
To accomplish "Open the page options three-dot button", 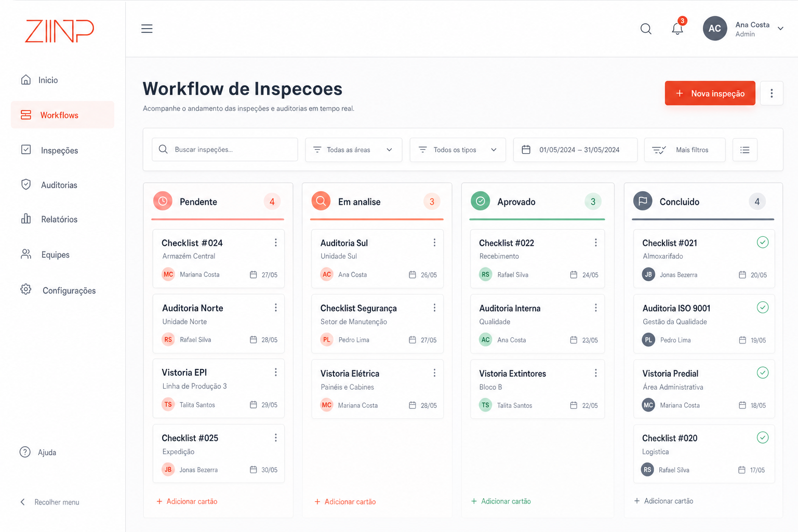I will point(772,93).
